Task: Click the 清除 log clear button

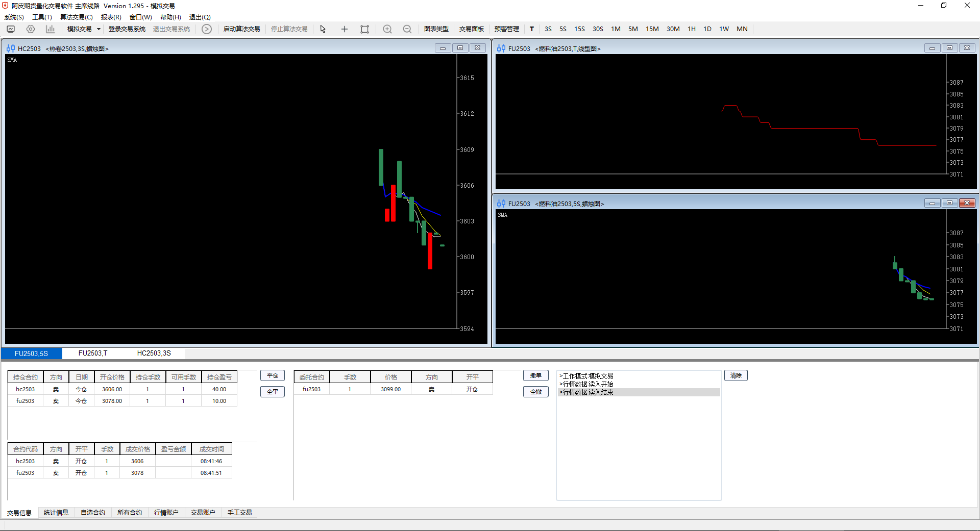Action: click(736, 375)
